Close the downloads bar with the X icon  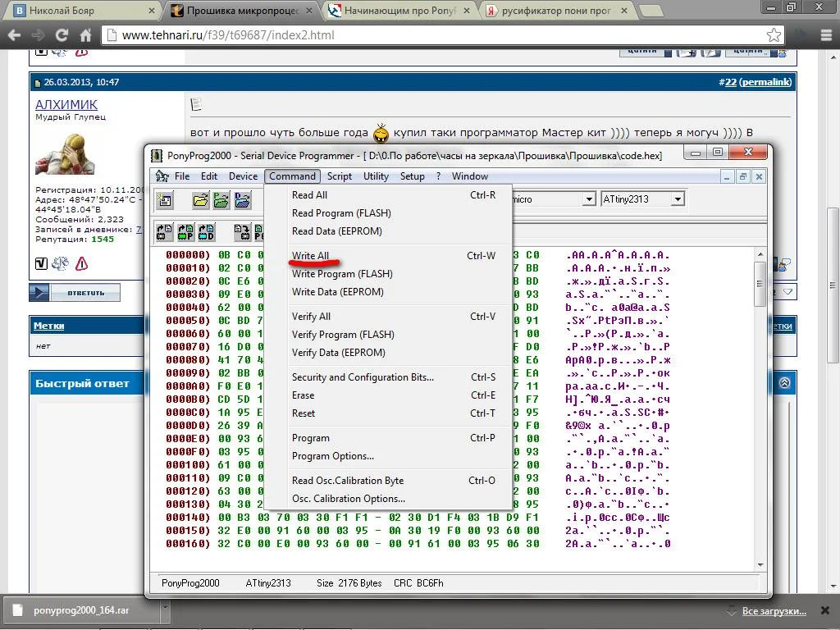(825, 610)
